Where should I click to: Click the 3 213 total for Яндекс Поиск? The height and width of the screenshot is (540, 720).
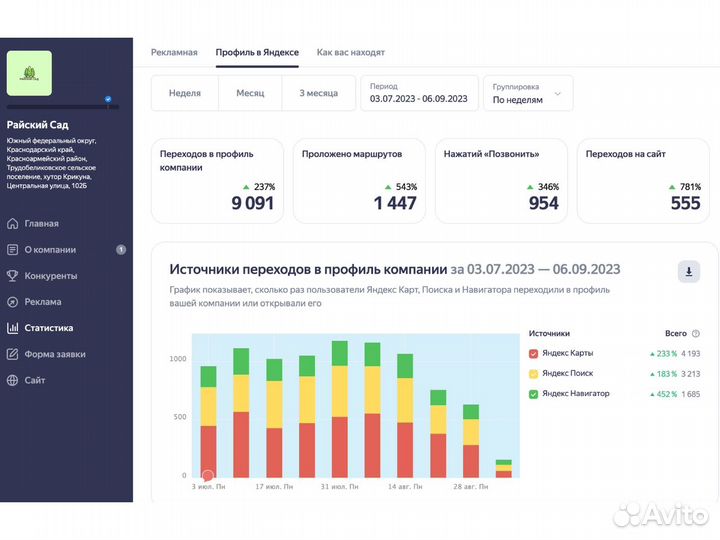tap(691, 374)
